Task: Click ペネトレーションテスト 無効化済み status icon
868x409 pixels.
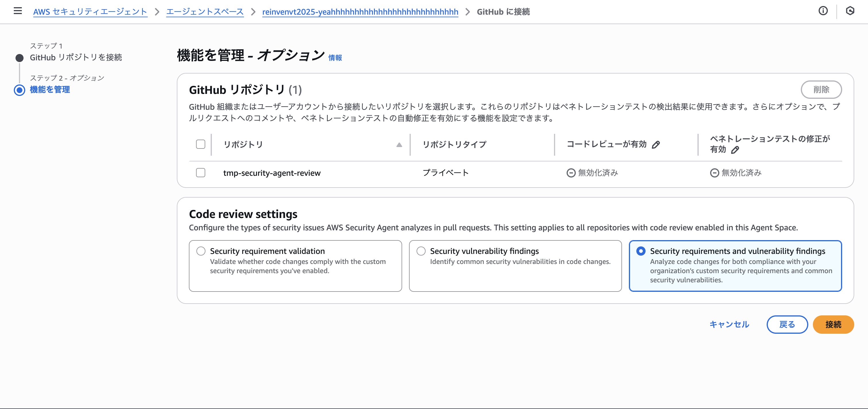Action: pos(714,173)
